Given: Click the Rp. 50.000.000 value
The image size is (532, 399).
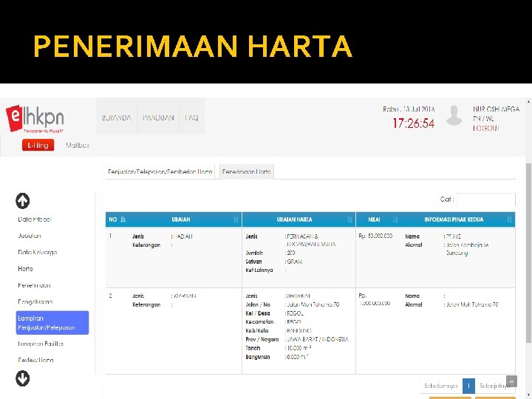Looking at the screenshot, I should pos(375,236).
